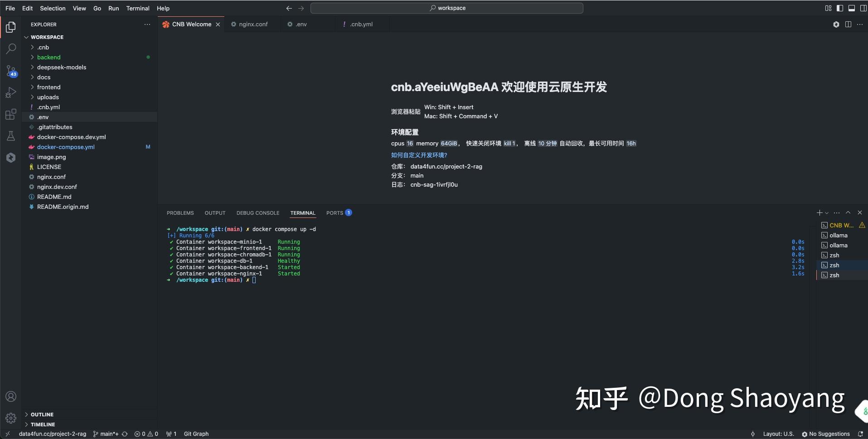This screenshot has width=868, height=439.
Task: Toggle the primary side bar visibility
Action: pos(841,8)
